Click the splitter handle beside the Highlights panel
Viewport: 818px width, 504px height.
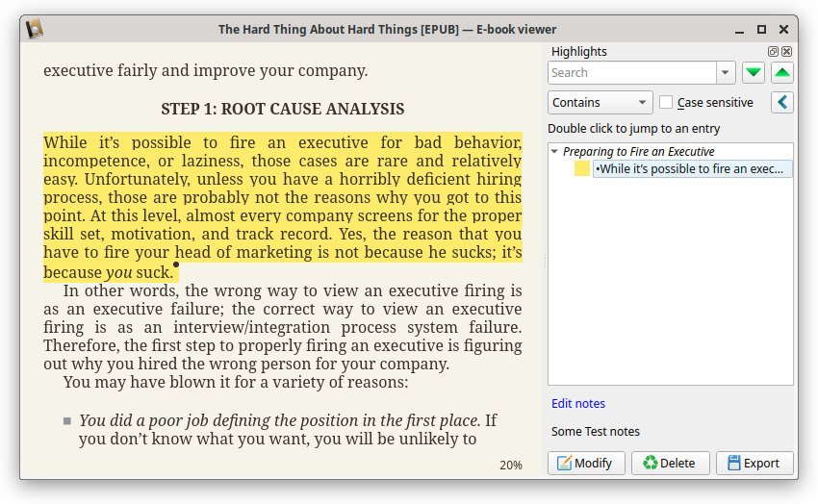click(x=544, y=258)
